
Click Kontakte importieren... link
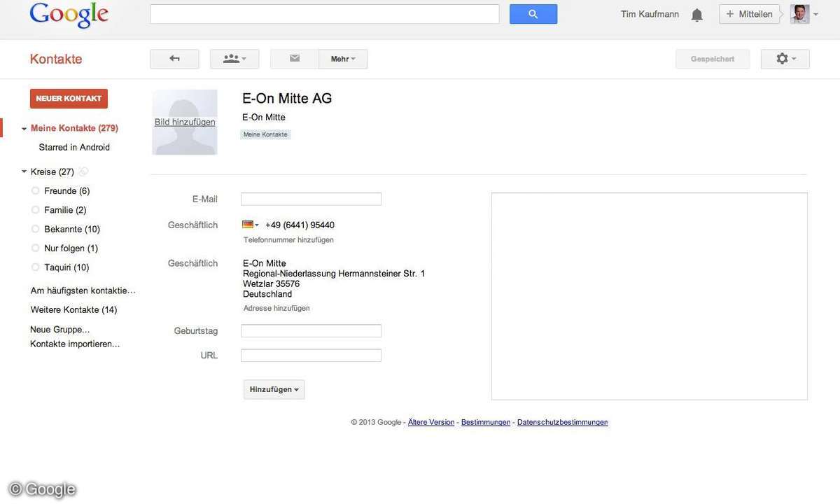(75, 344)
